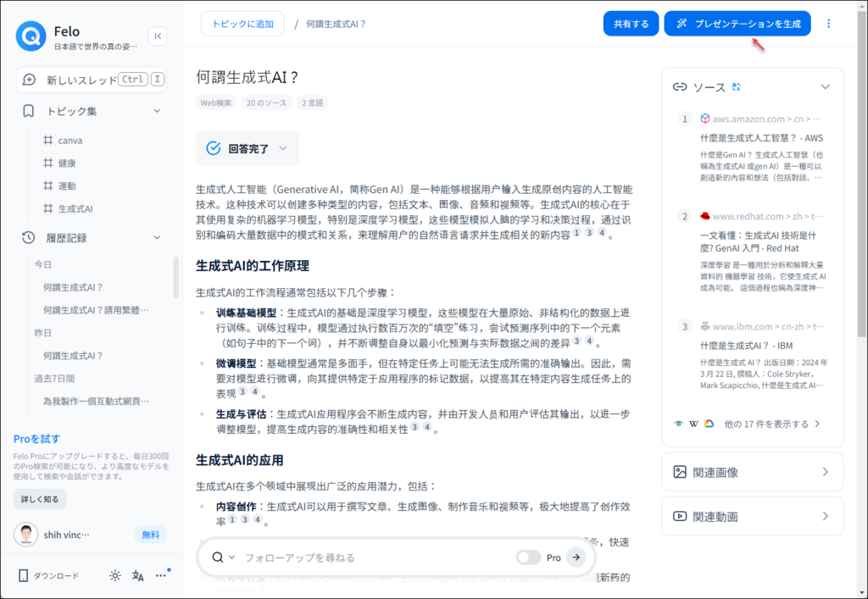Screen dimensions: 868x599
Task: Start a new thread with 新しいスレッド
Action: click(x=92, y=80)
